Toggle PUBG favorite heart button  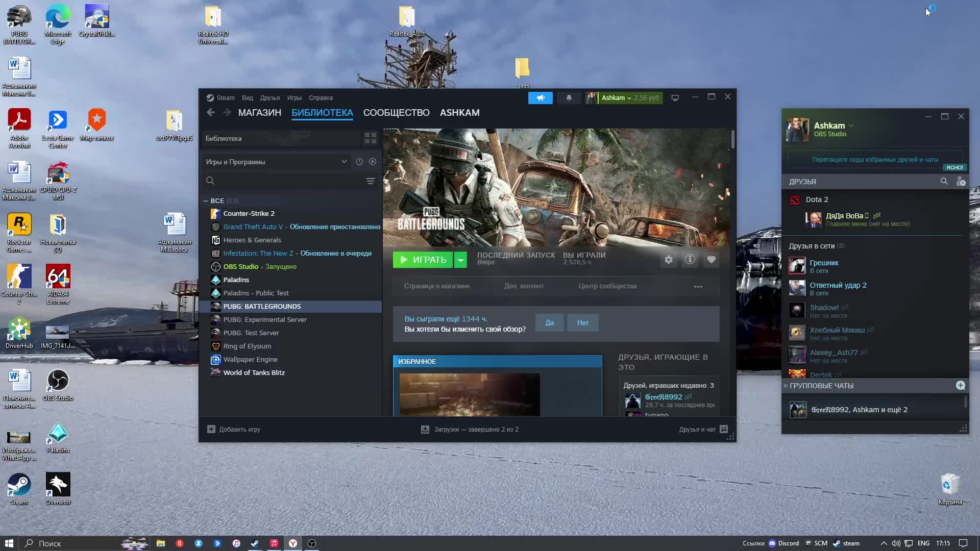711,260
